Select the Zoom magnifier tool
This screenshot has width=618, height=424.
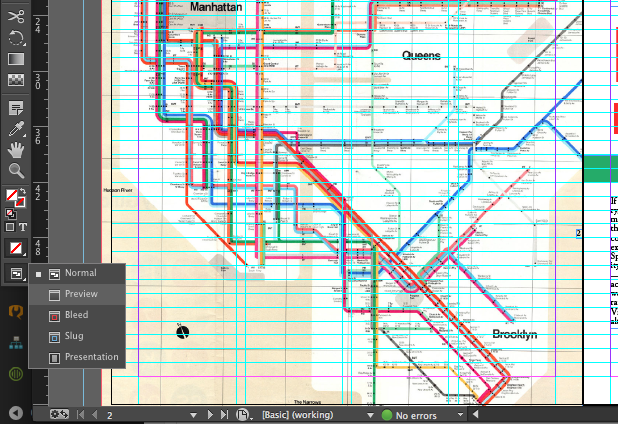(16, 171)
